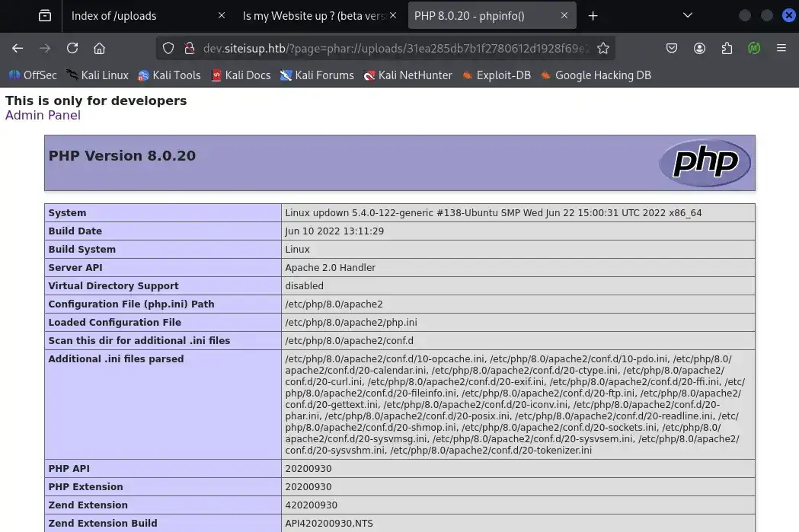This screenshot has width=799, height=532.
Task: Click the URL address bar field
Action: [x=396, y=48]
